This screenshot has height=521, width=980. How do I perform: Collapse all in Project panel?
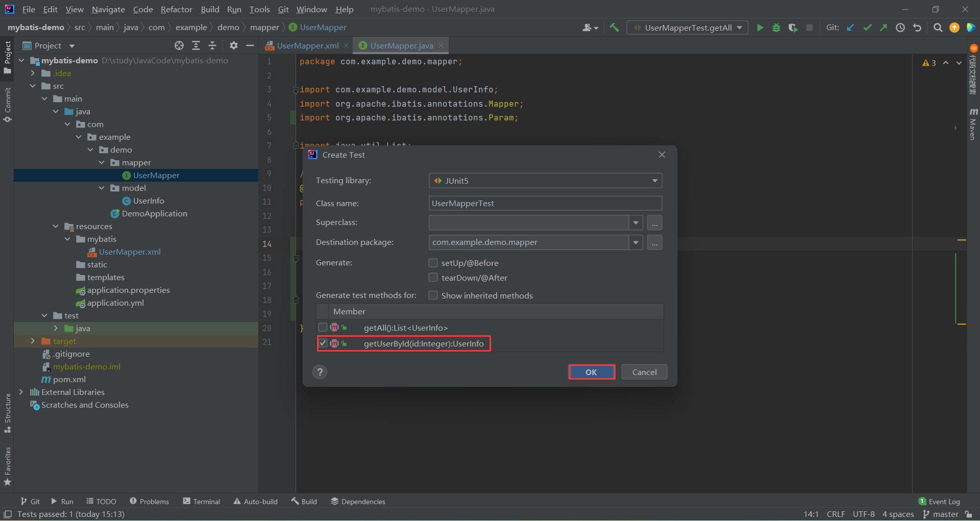click(x=212, y=45)
